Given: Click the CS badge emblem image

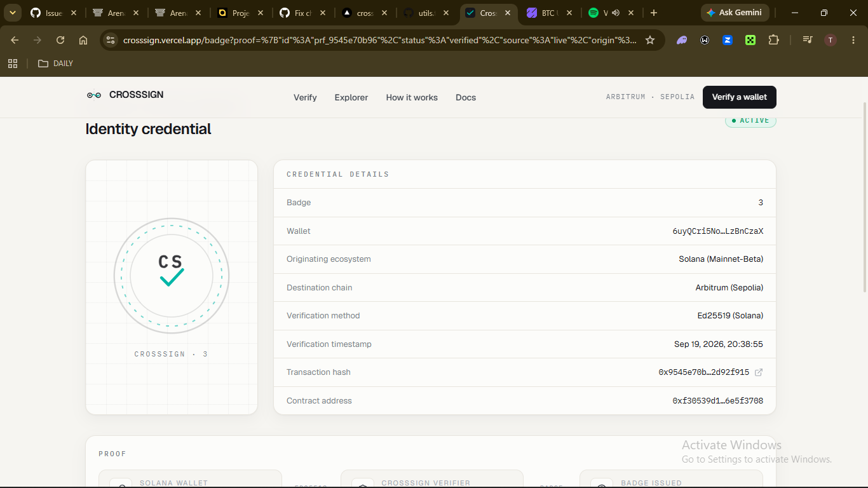Looking at the screenshot, I should point(172,276).
